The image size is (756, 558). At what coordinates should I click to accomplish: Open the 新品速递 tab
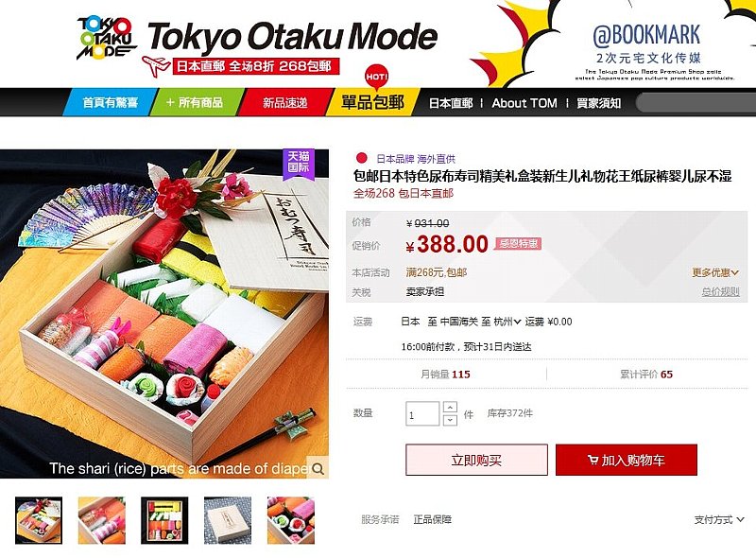click(285, 102)
